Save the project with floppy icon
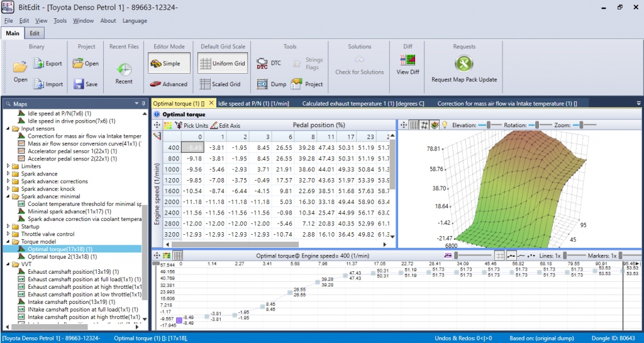 pyautogui.click(x=79, y=84)
